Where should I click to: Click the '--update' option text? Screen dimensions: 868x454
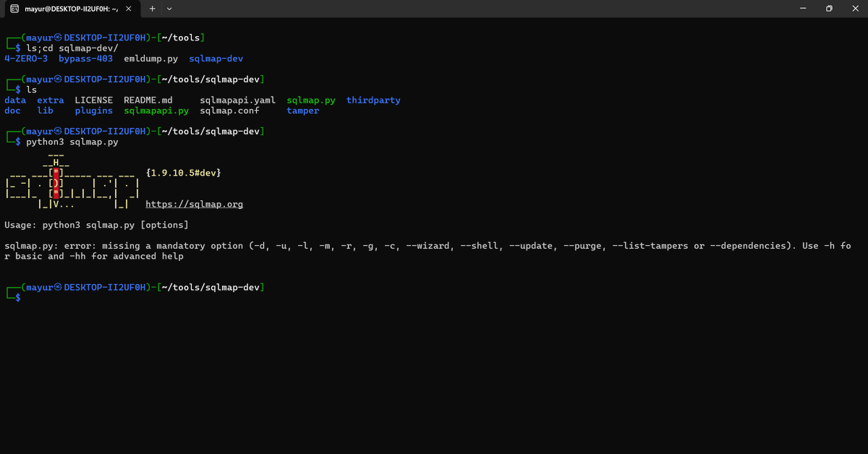click(x=533, y=246)
